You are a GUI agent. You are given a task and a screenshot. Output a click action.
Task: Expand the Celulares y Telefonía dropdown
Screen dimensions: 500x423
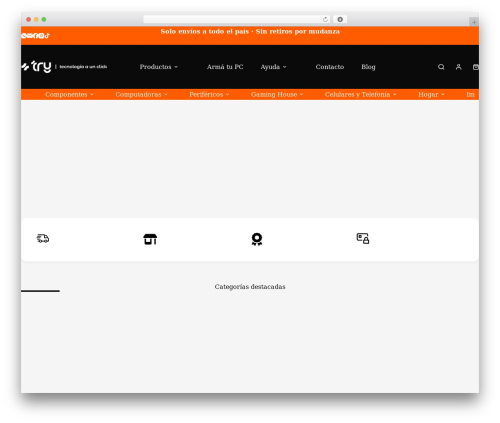click(x=361, y=95)
